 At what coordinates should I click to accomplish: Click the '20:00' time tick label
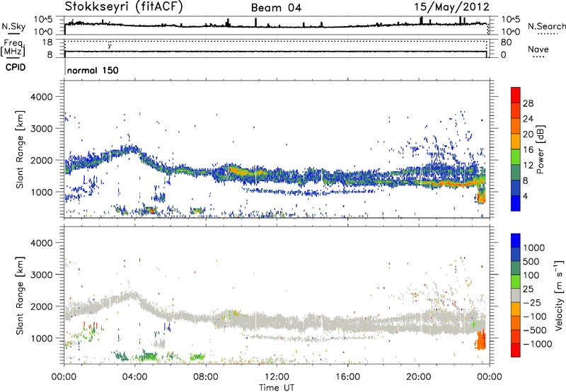click(418, 377)
